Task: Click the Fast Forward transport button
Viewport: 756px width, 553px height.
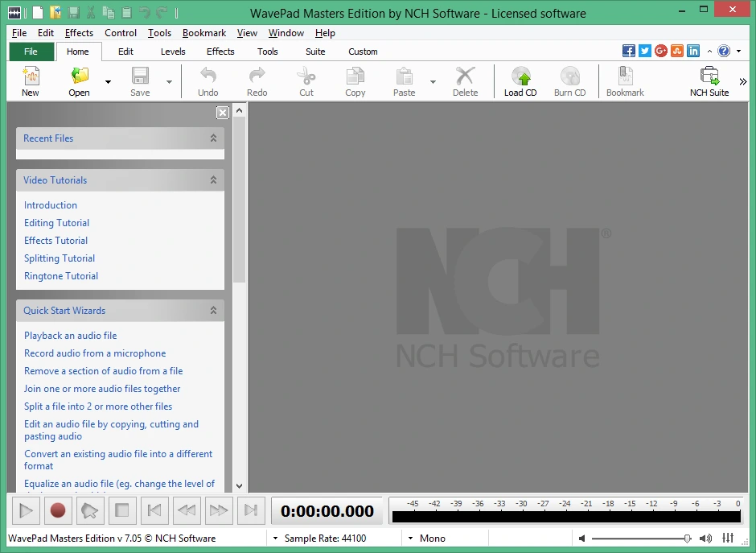Action: [219, 510]
